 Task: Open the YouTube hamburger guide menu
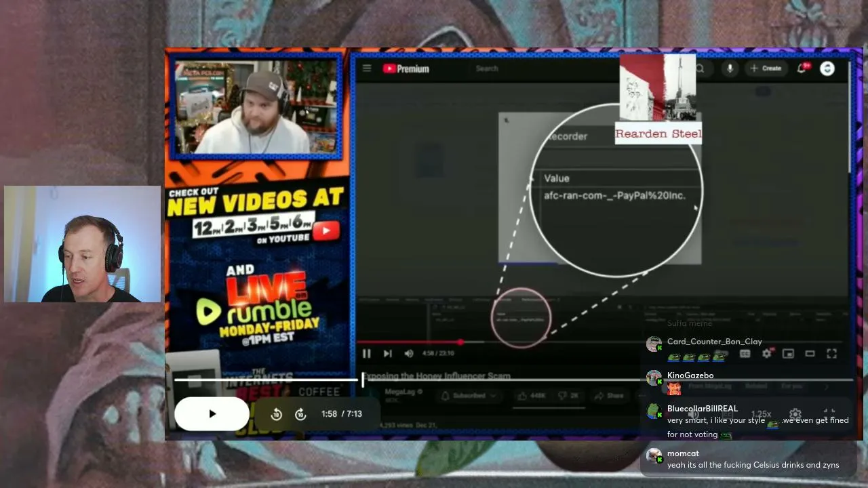367,68
